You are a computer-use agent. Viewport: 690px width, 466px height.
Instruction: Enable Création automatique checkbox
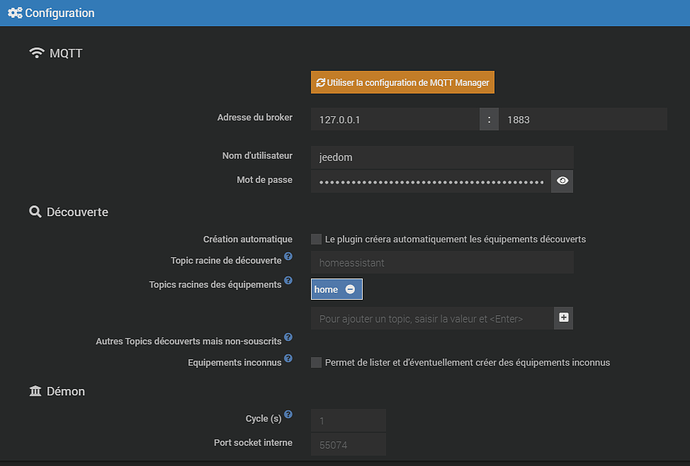[316, 239]
